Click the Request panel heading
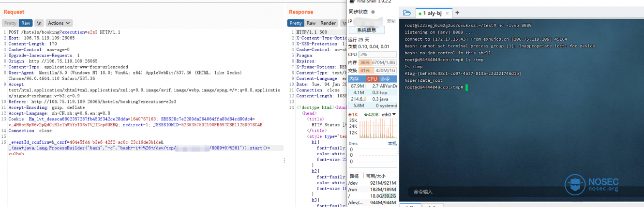Viewport: 644px width, 207px height. (14, 12)
